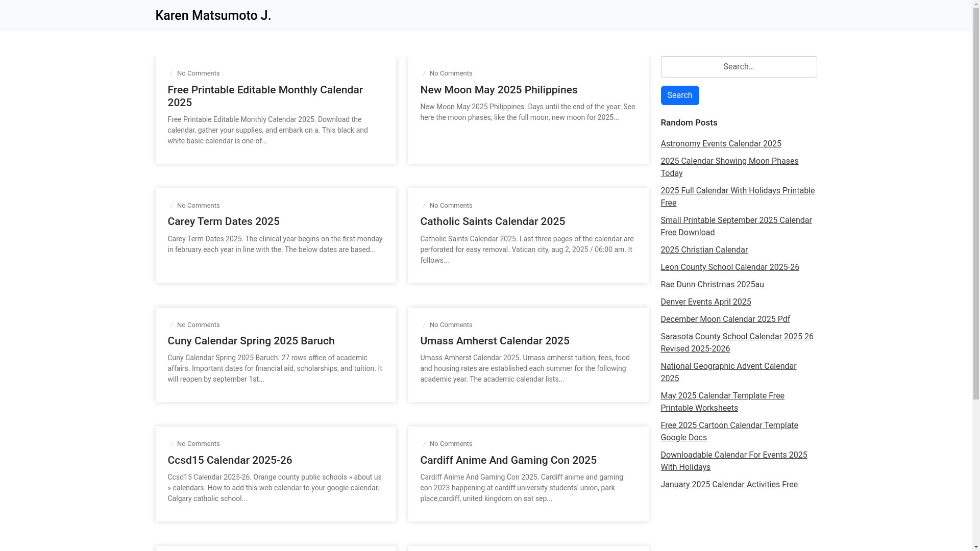Click No Comments on Catholic Saints card
980x551 pixels.
[x=451, y=206]
